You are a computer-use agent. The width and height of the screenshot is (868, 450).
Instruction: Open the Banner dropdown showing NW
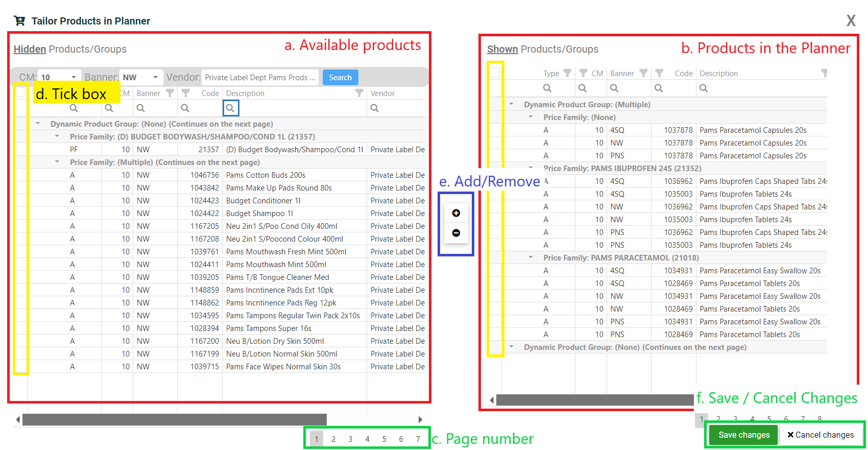point(141,77)
